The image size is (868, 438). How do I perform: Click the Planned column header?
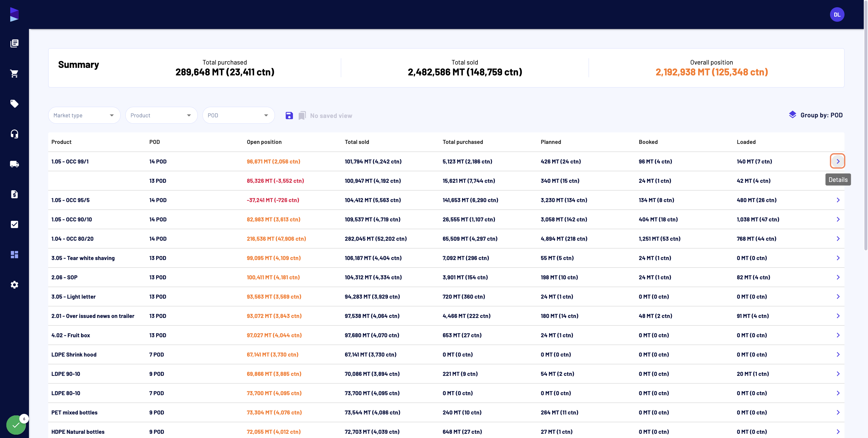point(551,142)
